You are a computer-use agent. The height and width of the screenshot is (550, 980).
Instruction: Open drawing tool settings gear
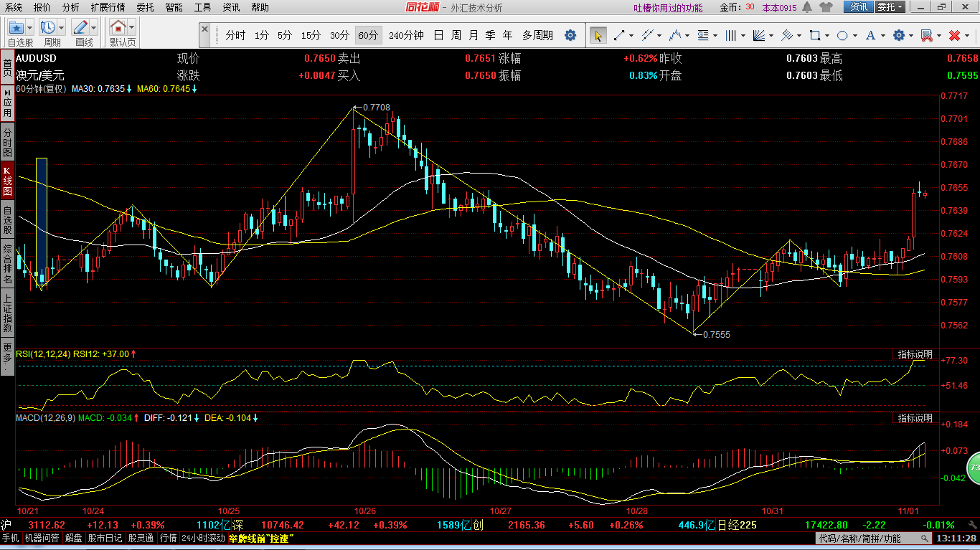pos(898,35)
